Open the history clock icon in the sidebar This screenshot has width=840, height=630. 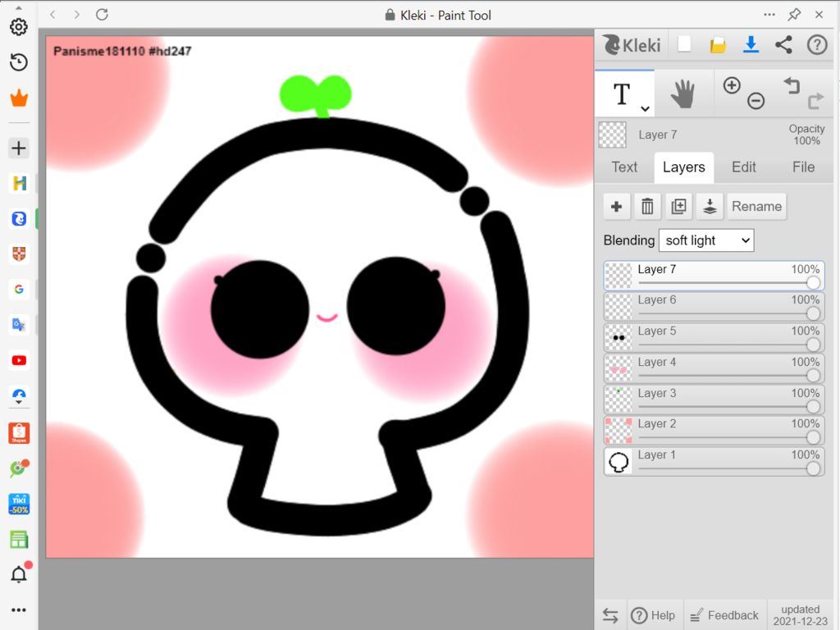click(19, 62)
